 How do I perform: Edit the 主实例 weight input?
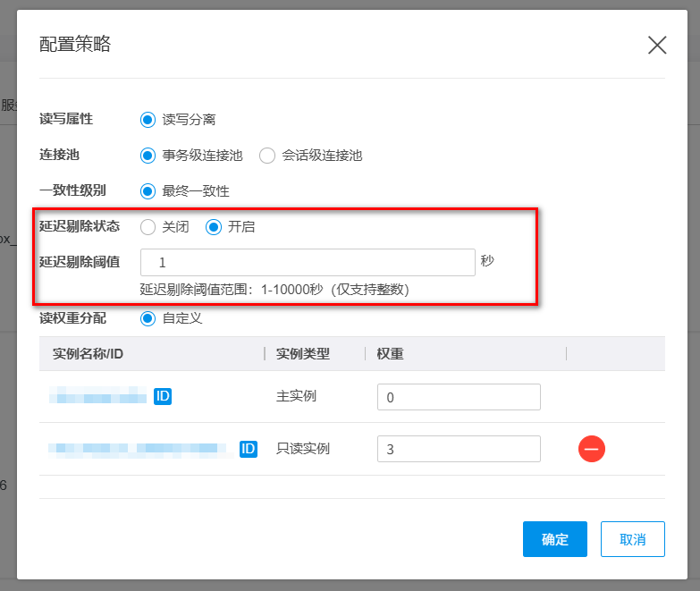459,397
